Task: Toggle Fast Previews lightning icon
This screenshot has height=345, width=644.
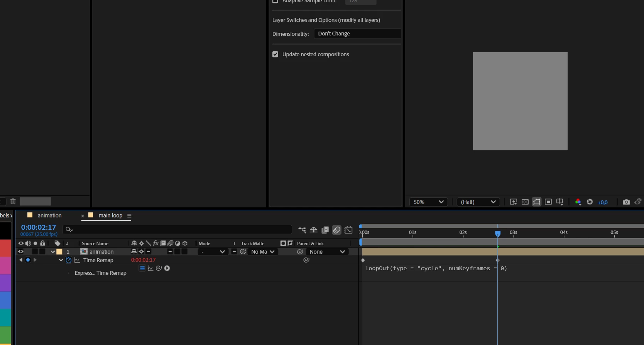Action: tap(513, 202)
